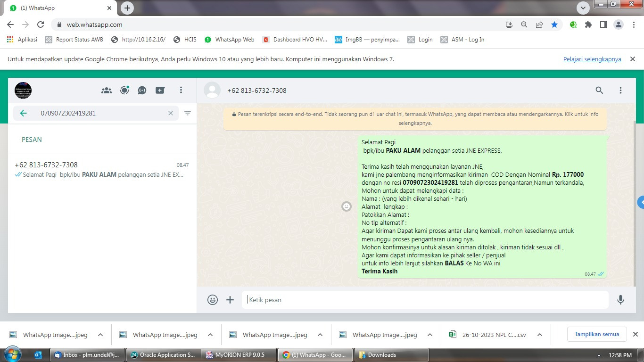Switch to Oracle Application taskbar item
The height and width of the screenshot is (362, 644).
163,355
